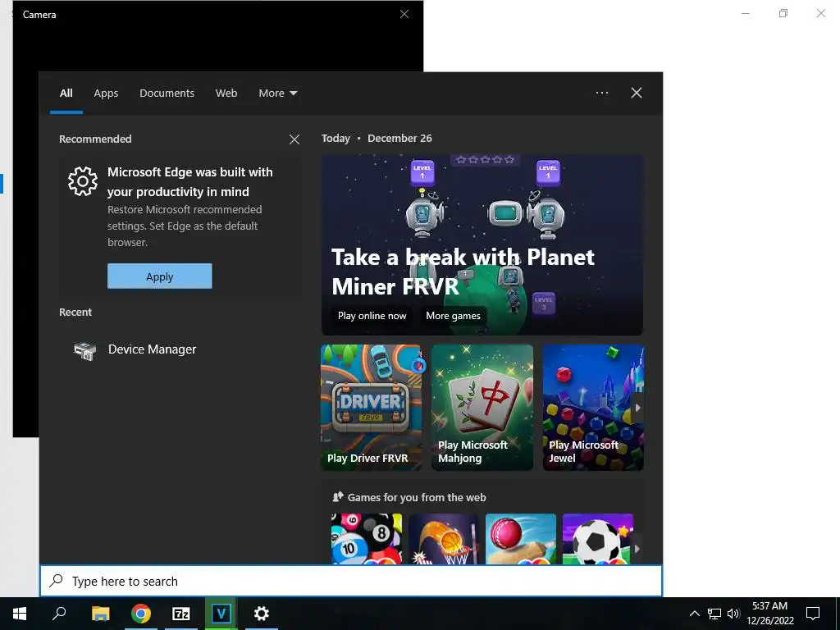This screenshot has width=840, height=630.
Task: Click the gear icon in Recommended card
Action: point(83,181)
